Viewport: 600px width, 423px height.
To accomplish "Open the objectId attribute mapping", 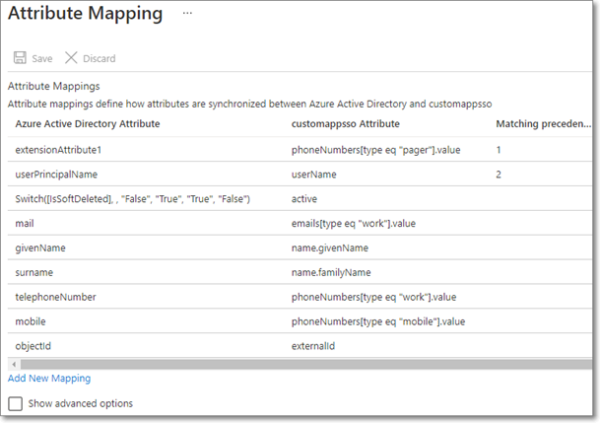I will point(33,346).
